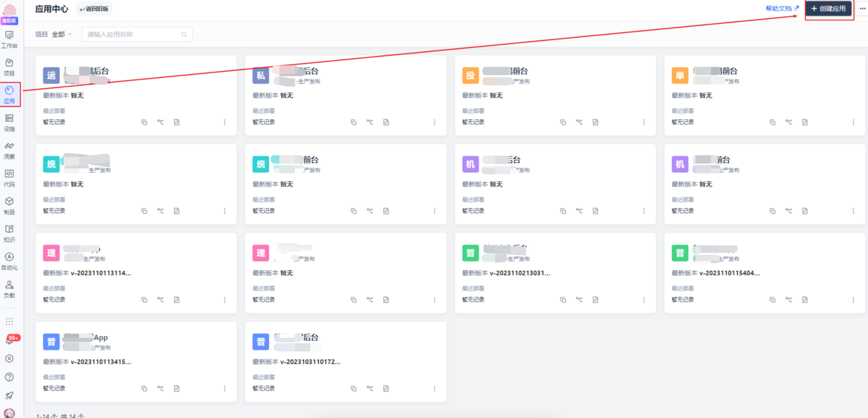
Task: Click the branch icon on the 机 前台 card
Action: point(789,211)
